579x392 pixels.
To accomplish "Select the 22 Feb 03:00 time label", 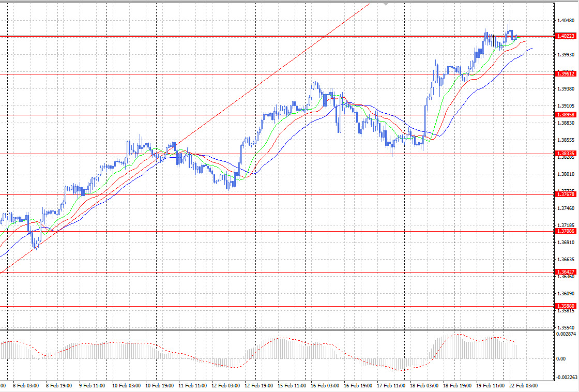I will [x=523, y=386].
